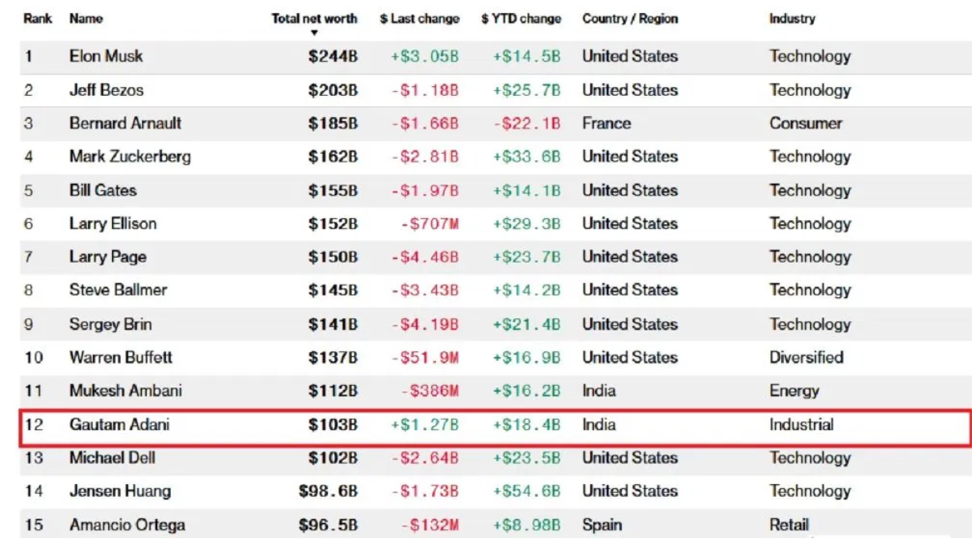Open Mark Zuckerberg's entry
980x547 pixels.
pos(130,157)
